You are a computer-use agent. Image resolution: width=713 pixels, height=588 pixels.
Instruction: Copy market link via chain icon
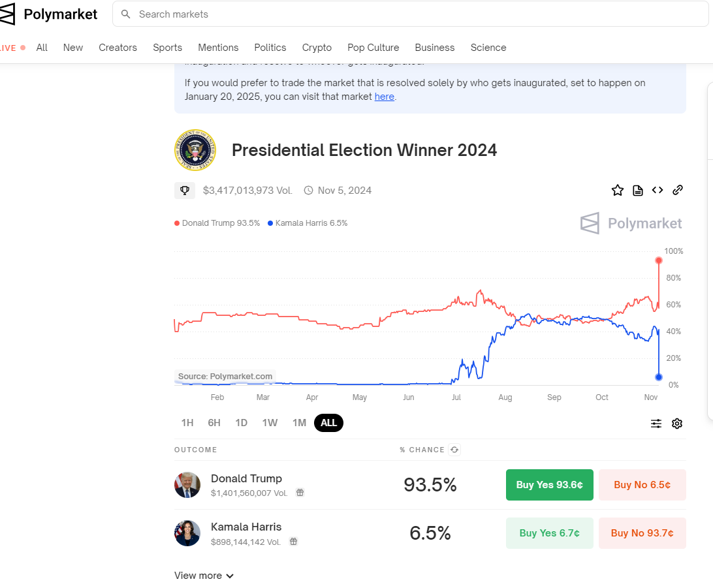pyautogui.click(x=678, y=191)
